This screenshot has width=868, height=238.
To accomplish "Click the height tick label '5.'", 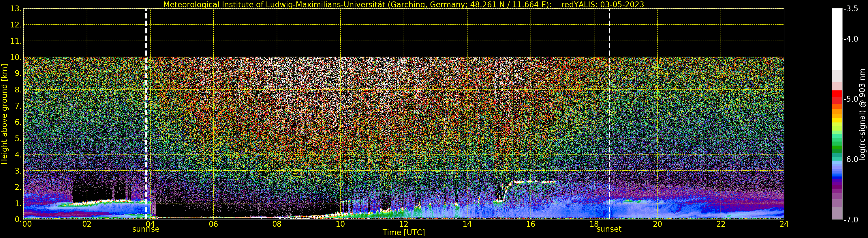I will (18, 139).
